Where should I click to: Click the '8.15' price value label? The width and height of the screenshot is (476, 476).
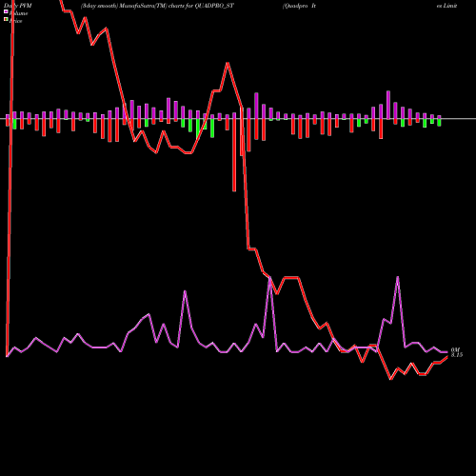tap(457, 355)
